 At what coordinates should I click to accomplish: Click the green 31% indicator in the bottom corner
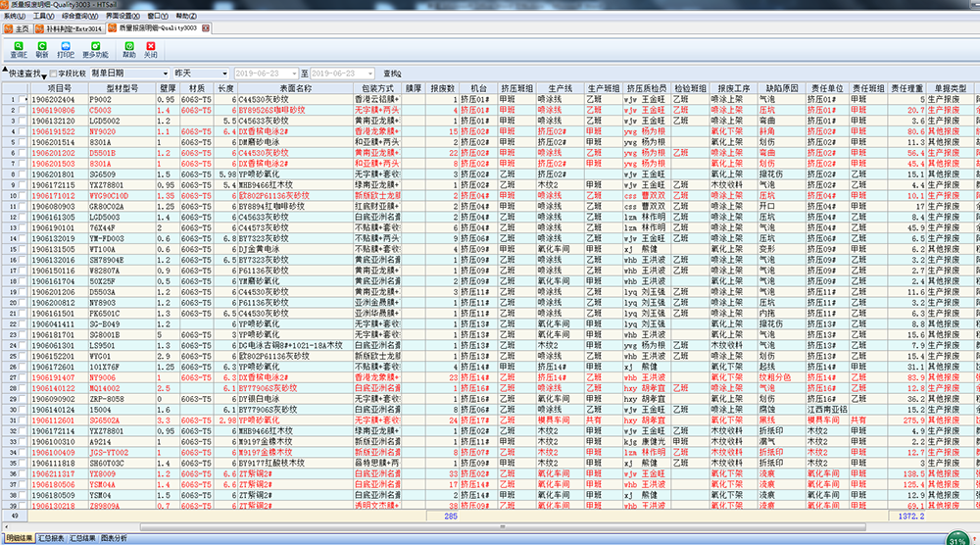(956, 539)
